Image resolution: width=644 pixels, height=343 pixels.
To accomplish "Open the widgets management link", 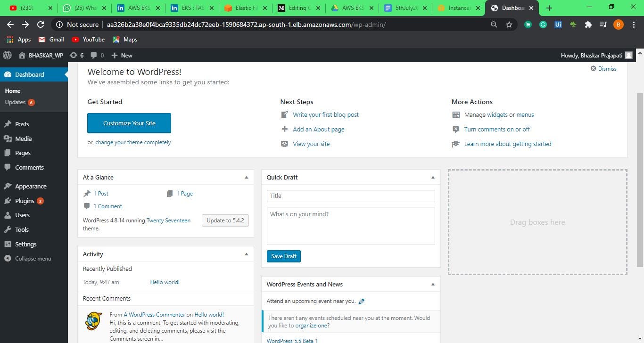I will click(x=497, y=114).
